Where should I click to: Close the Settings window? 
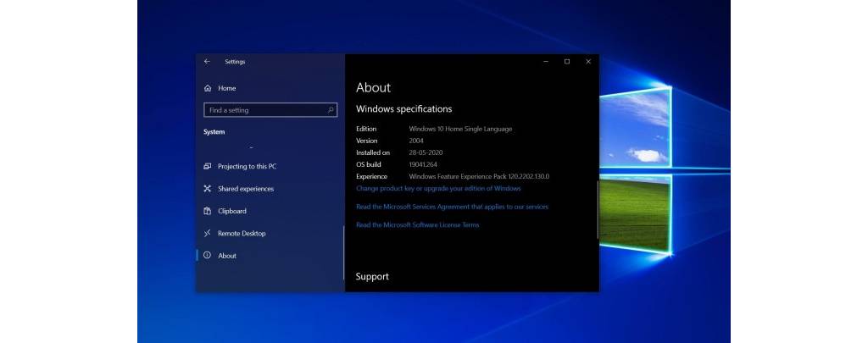588,62
